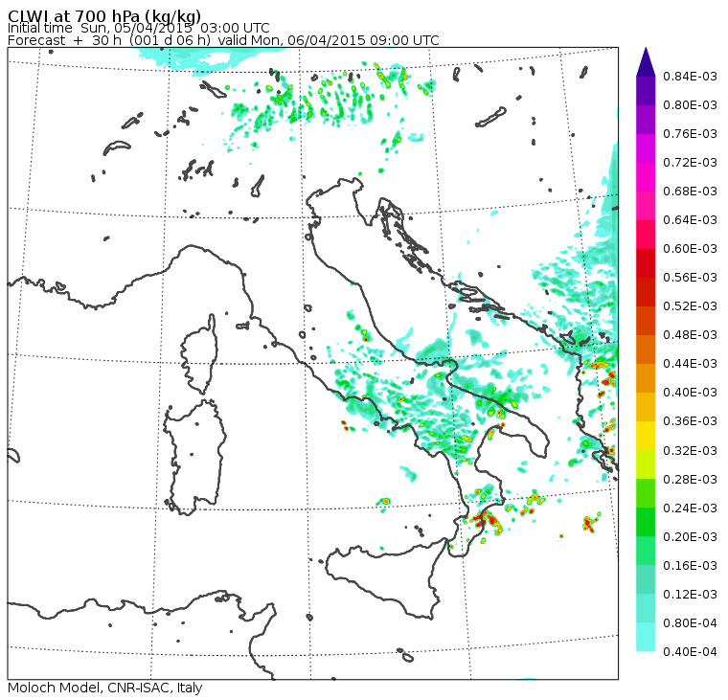Click the 0.48E-03 colorbar label
This screenshot has width=728, height=700.
[690, 335]
